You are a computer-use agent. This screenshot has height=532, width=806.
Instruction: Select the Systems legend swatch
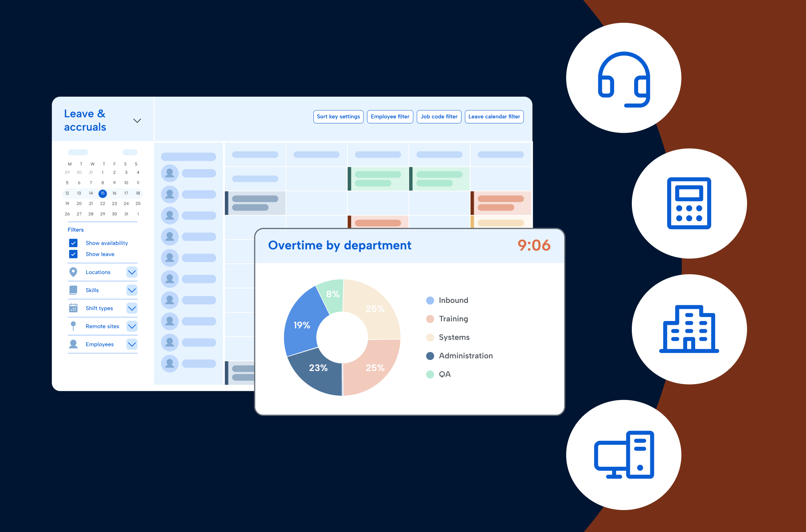[x=430, y=338]
